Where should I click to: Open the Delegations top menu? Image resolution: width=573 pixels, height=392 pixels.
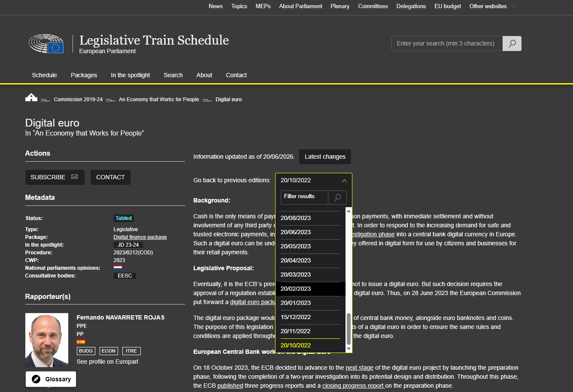[411, 6]
